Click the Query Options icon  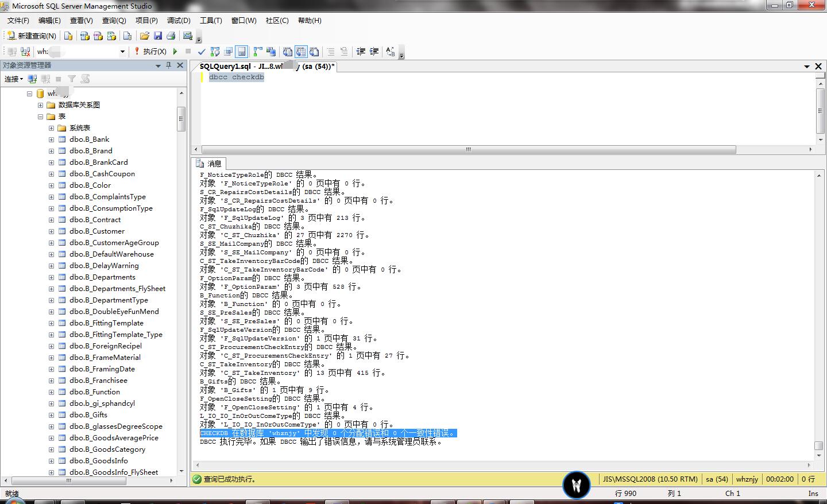tap(229, 52)
